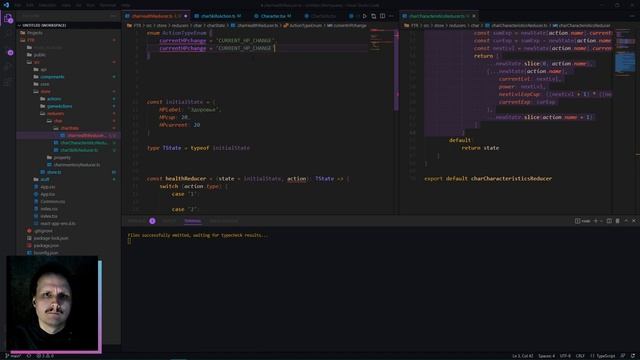Screen dimensions: 640x360
Task: Collapse the charState folder
Action: (x=69, y=128)
